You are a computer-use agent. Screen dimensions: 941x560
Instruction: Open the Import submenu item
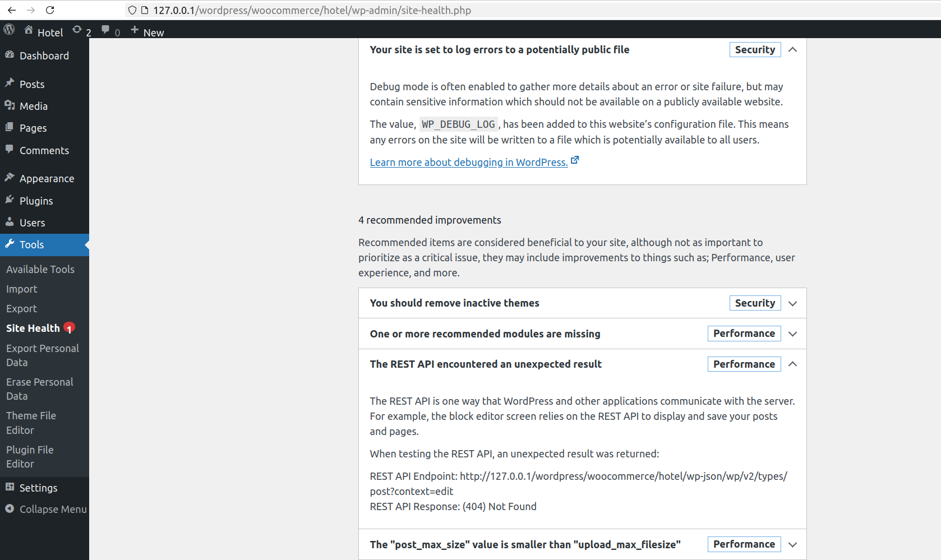click(x=22, y=289)
